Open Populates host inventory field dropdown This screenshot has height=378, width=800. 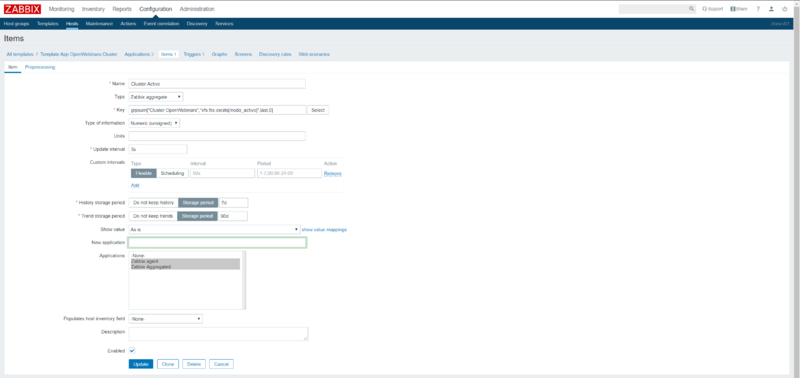(165, 319)
